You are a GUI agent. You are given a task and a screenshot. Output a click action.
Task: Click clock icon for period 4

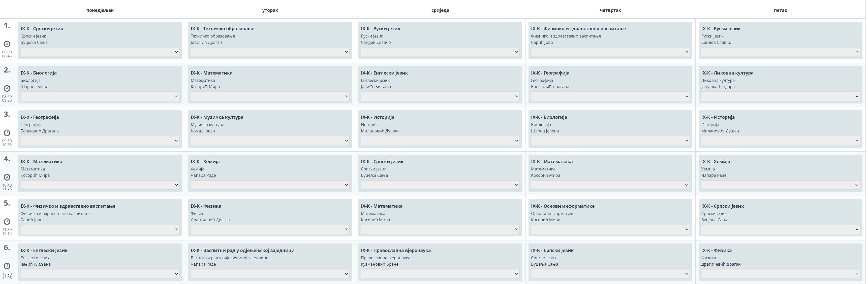(7, 177)
